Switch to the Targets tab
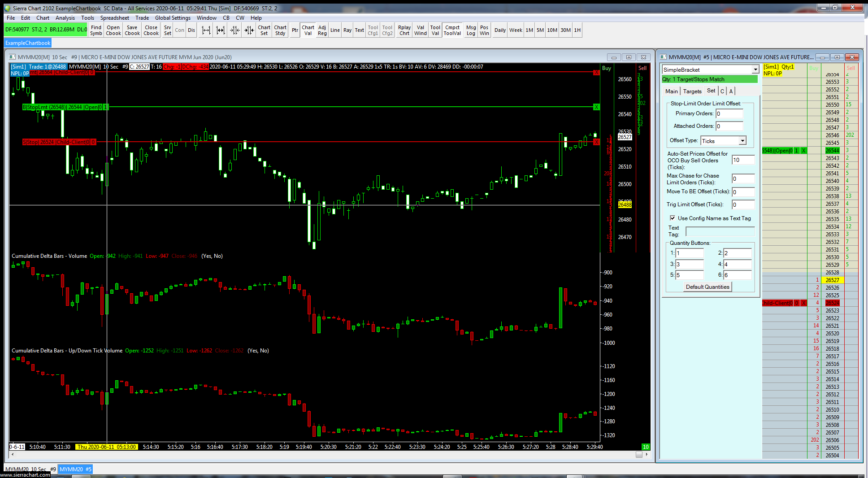The height and width of the screenshot is (478, 868). pos(692,91)
